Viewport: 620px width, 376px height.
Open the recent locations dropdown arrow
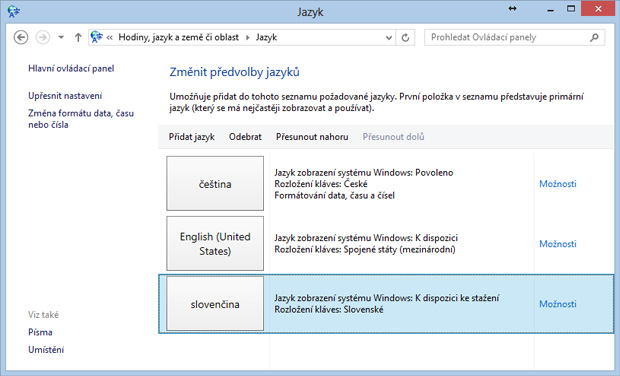61,38
